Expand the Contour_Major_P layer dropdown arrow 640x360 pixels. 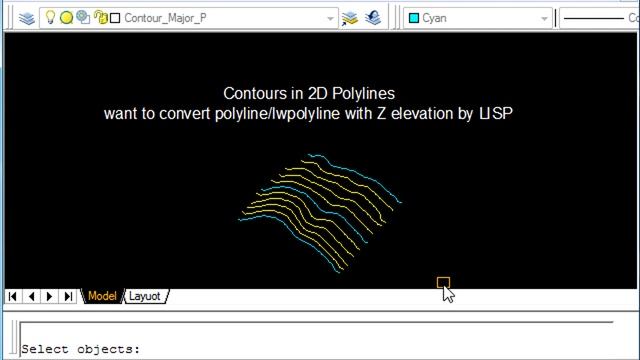330,18
